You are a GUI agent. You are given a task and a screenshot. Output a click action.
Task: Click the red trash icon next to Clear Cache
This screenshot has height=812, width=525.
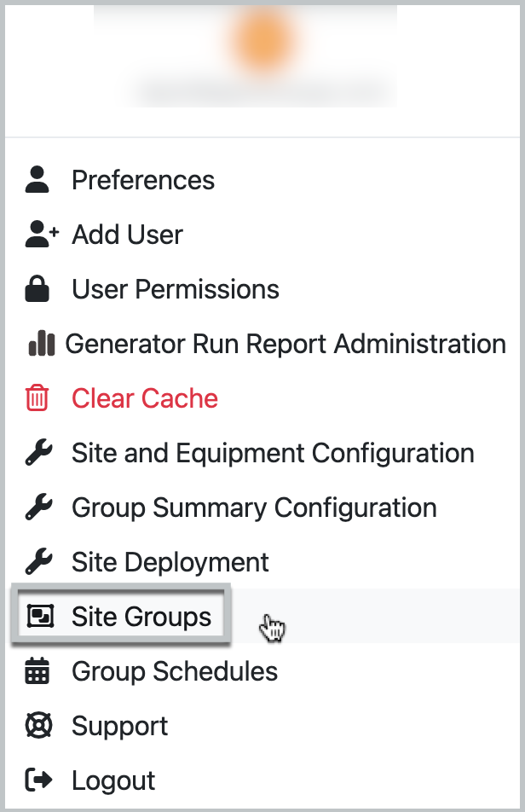pos(38,398)
